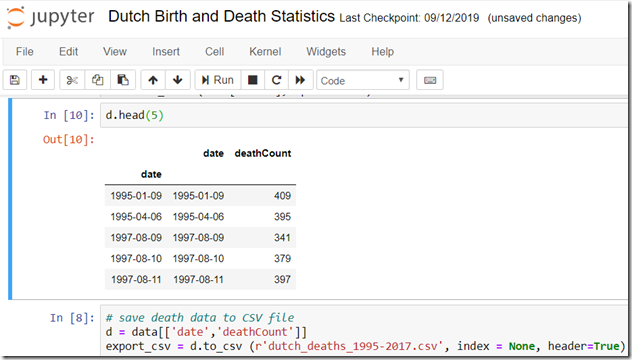Open the Cell menu
Screen dimensions: 632x360
click(x=214, y=52)
